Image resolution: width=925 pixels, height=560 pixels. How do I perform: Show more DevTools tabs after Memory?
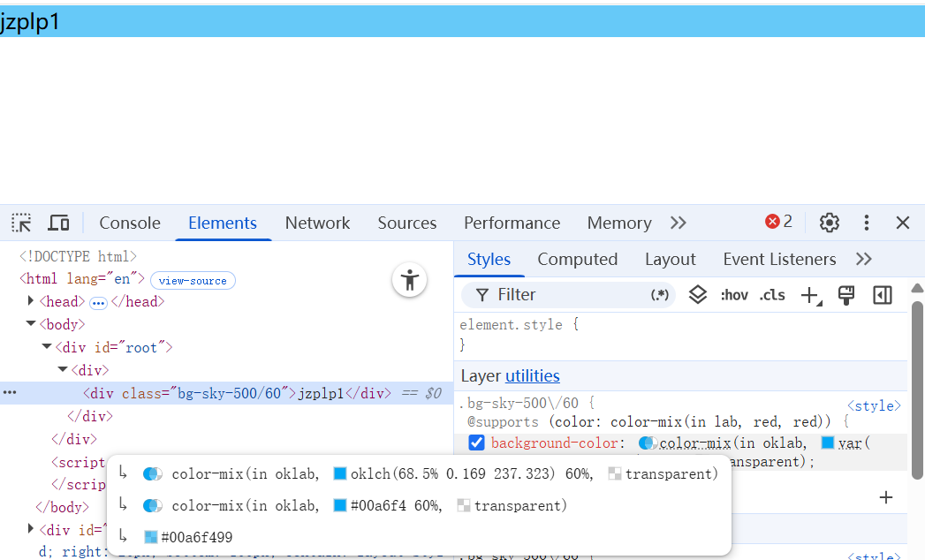(x=679, y=223)
